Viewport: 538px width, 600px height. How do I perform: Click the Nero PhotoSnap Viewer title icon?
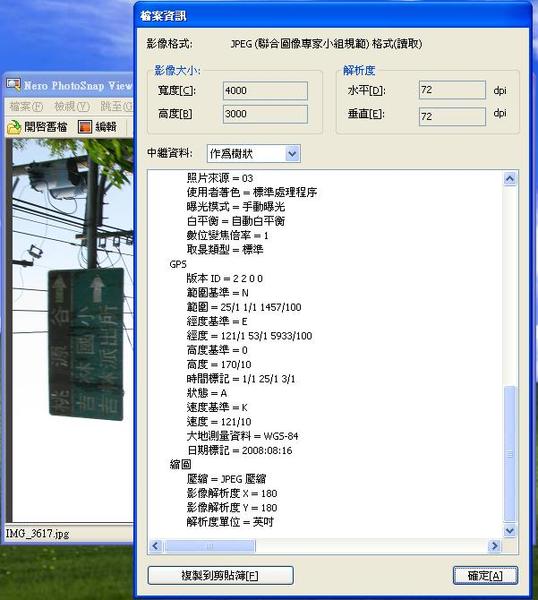click(x=13, y=85)
